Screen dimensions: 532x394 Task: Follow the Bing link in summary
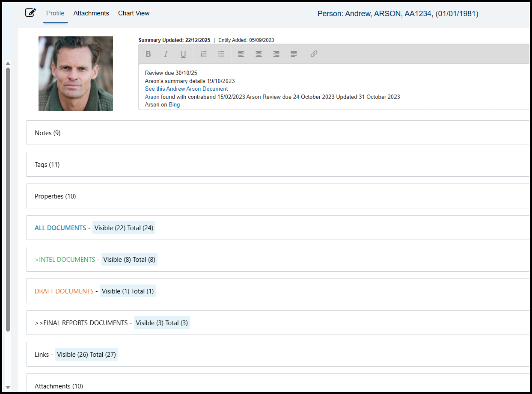174,105
